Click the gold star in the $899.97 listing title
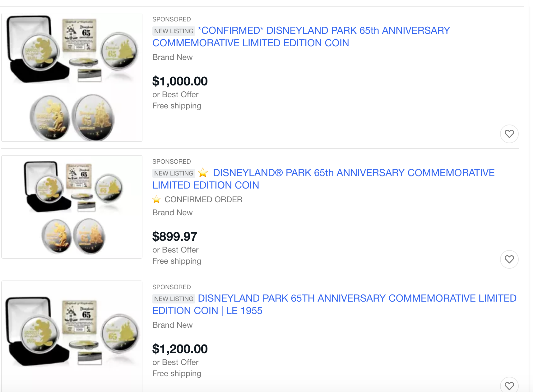The image size is (533, 392). pos(203,172)
